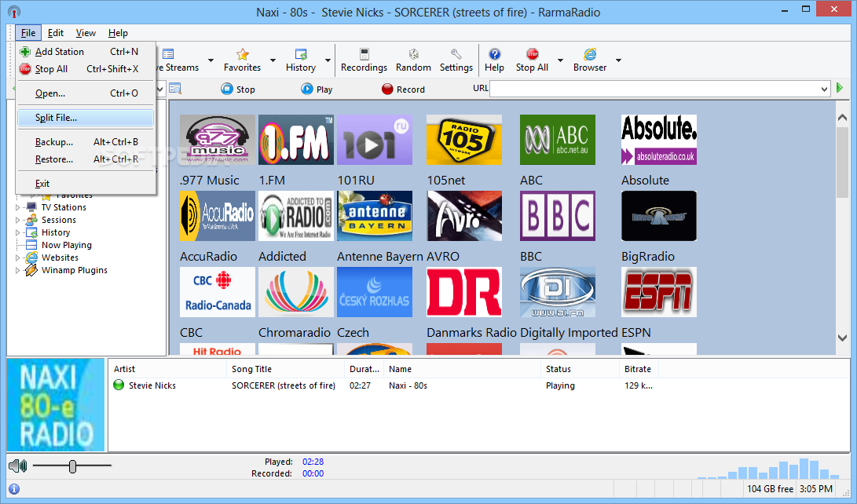
Task: Click the NAXI 80-e Radio logo image
Action: (56, 404)
